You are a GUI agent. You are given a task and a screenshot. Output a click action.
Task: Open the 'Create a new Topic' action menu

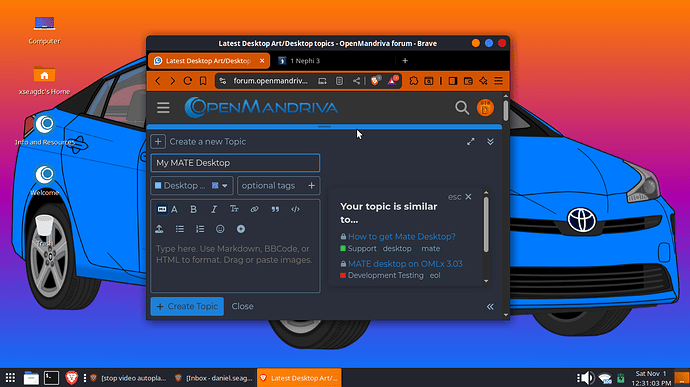[x=158, y=142]
